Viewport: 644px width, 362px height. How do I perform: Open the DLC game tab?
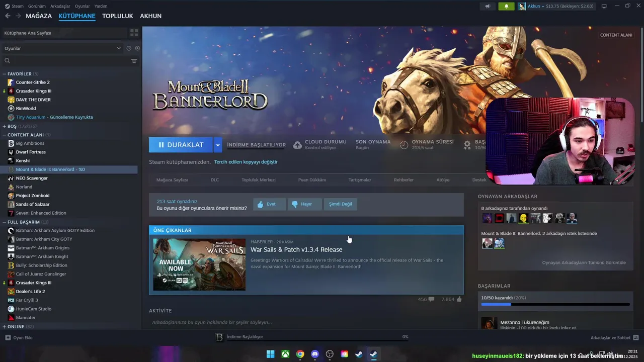[x=215, y=179]
